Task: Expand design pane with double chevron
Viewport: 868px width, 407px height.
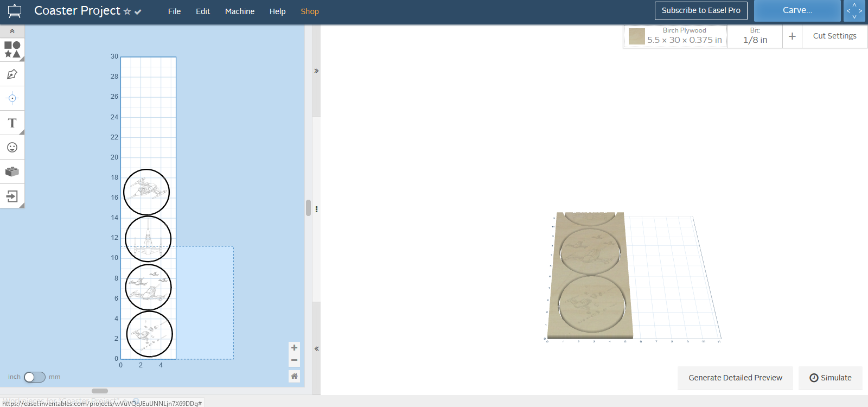Action: pyautogui.click(x=316, y=71)
